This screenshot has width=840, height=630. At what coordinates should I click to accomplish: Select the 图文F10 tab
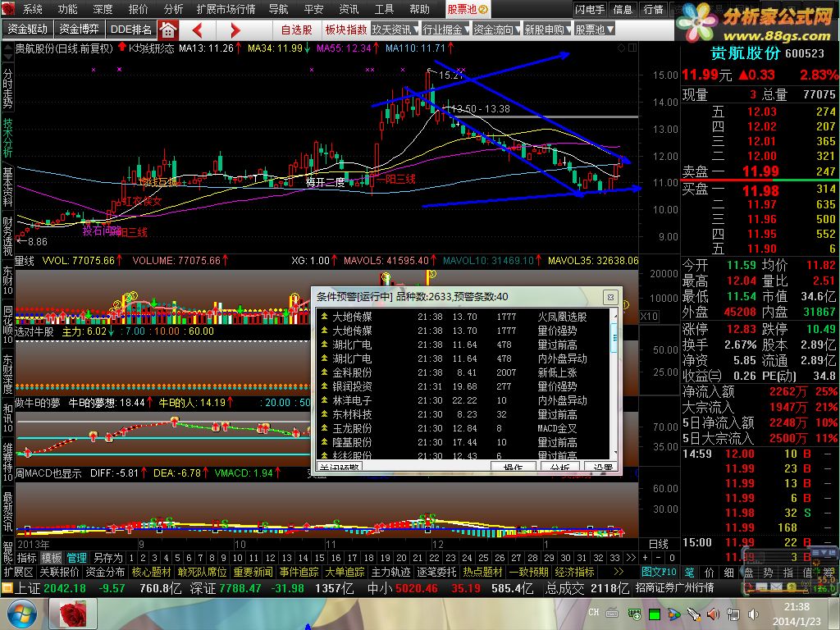[659, 572]
